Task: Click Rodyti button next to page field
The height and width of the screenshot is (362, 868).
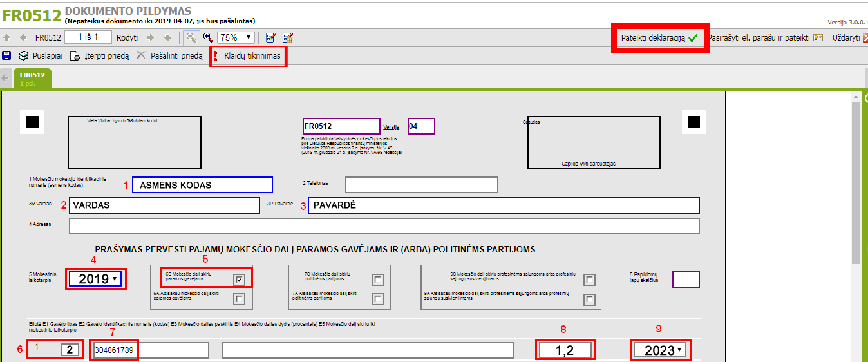Action: click(x=127, y=37)
